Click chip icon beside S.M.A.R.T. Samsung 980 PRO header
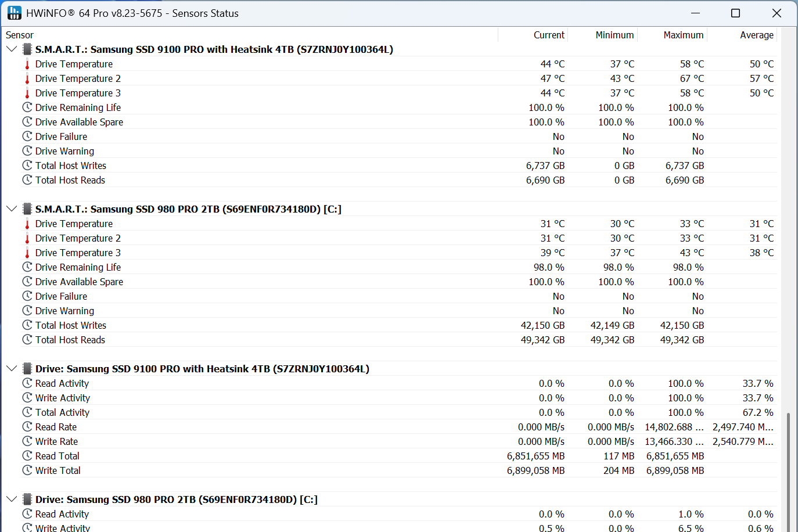Screen dimensions: 798x532 coord(27,209)
